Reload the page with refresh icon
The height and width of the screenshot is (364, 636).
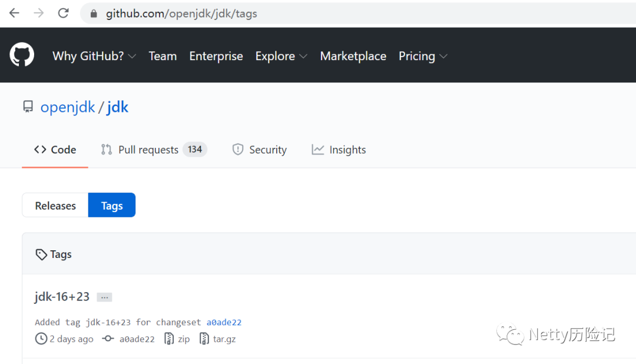(64, 13)
